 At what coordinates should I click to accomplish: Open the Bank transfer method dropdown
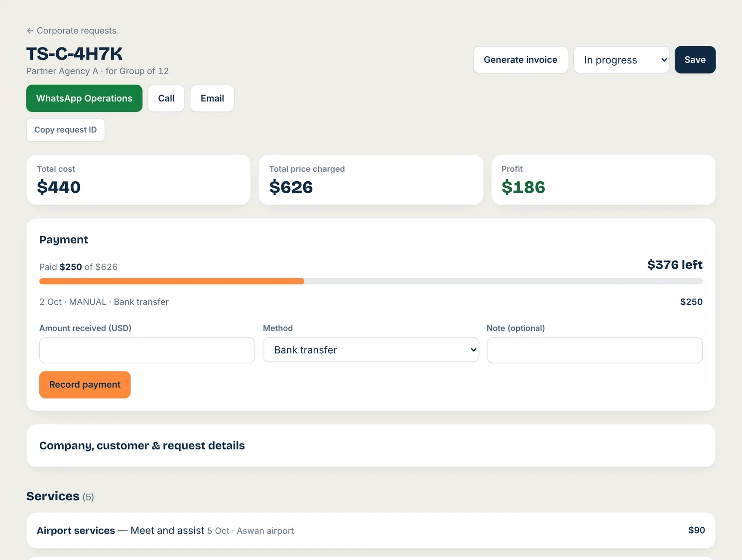click(371, 350)
